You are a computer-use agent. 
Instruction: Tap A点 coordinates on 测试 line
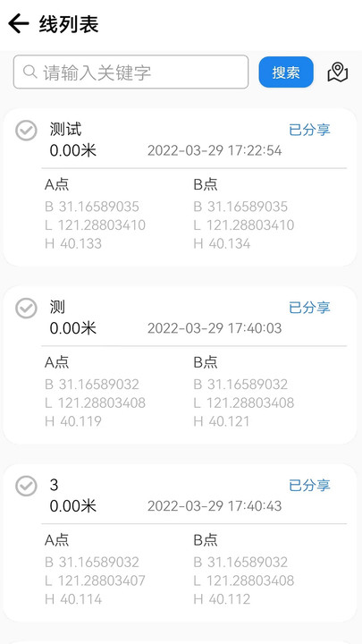click(x=96, y=214)
